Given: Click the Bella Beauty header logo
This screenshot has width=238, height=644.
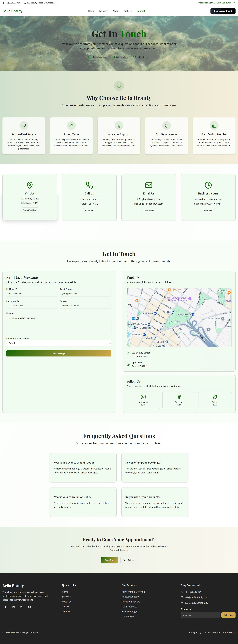Looking at the screenshot, I should tap(13, 11).
